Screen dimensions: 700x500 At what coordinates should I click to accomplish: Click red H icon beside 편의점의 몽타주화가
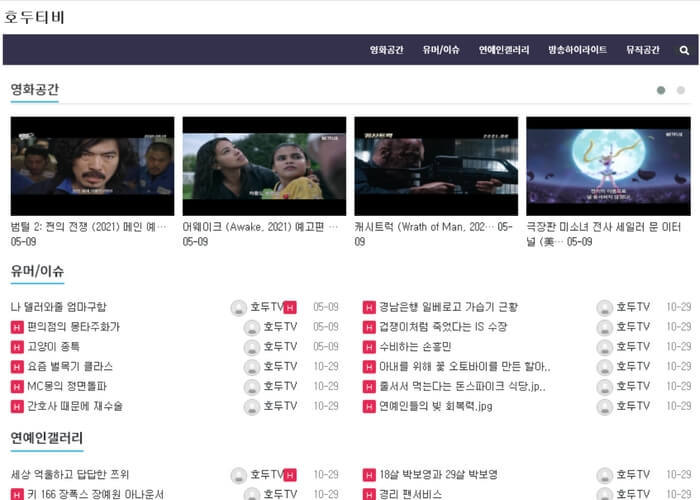(x=17, y=327)
